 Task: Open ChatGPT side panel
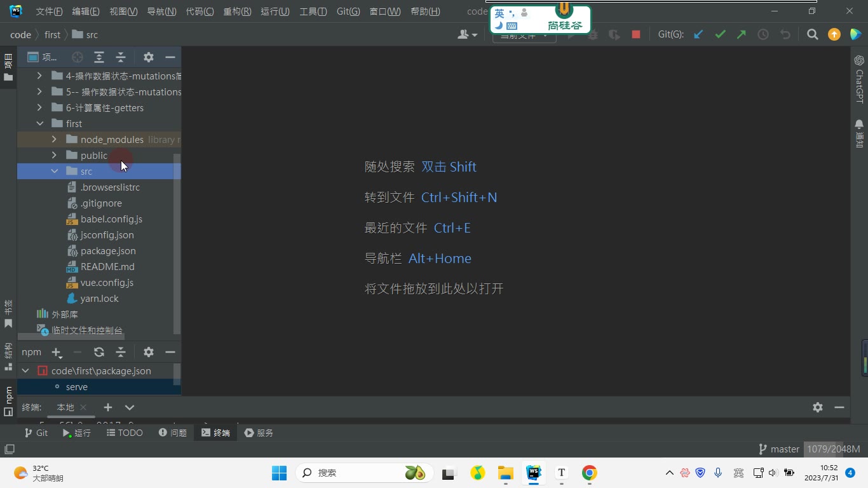[859, 79]
